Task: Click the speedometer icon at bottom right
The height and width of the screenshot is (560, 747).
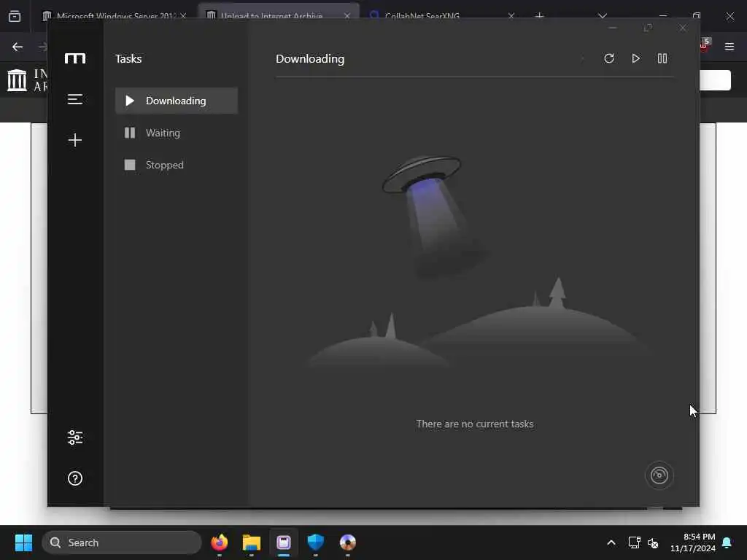Action: (x=659, y=475)
